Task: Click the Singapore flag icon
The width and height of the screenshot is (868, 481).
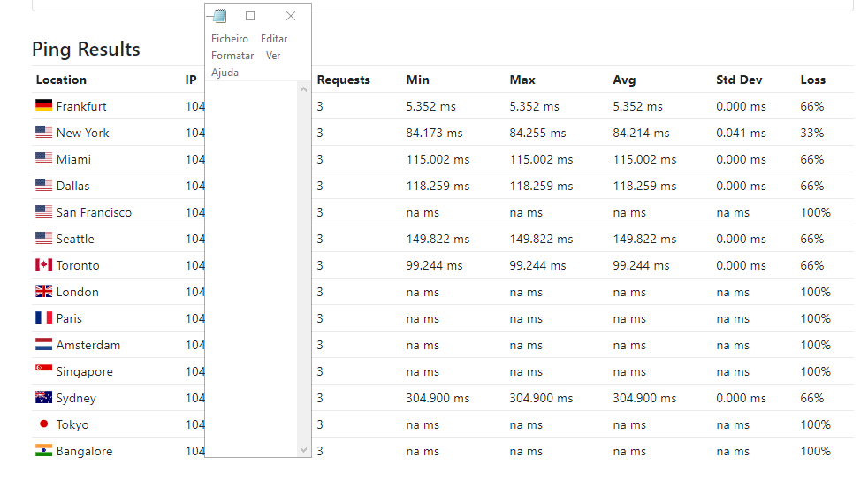Action: (x=43, y=371)
